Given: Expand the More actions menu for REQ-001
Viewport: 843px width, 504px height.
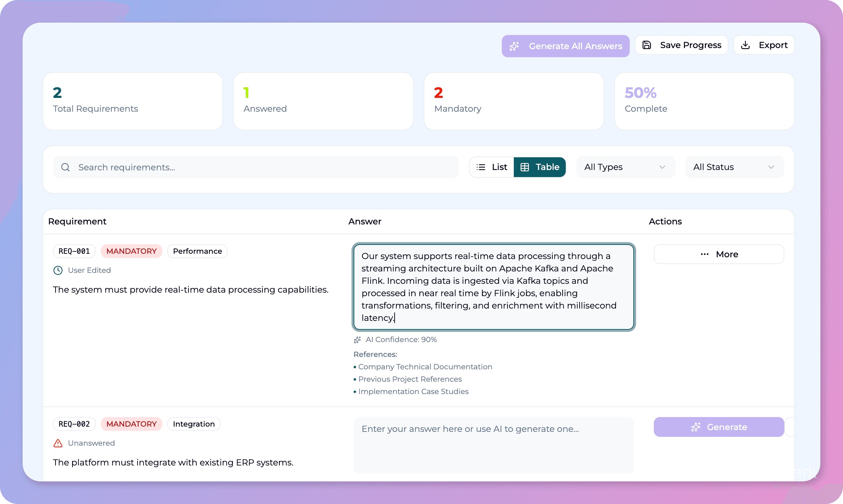Looking at the screenshot, I should coord(719,254).
